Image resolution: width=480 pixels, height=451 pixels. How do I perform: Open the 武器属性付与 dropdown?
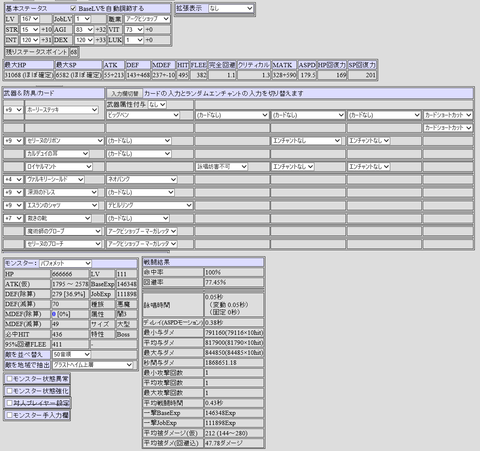[157, 105]
